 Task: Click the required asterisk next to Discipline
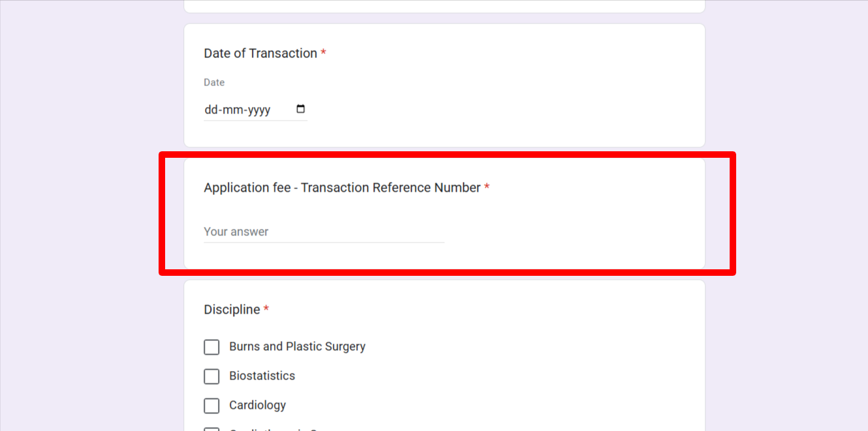pyautogui.click(x=266, y=310)
